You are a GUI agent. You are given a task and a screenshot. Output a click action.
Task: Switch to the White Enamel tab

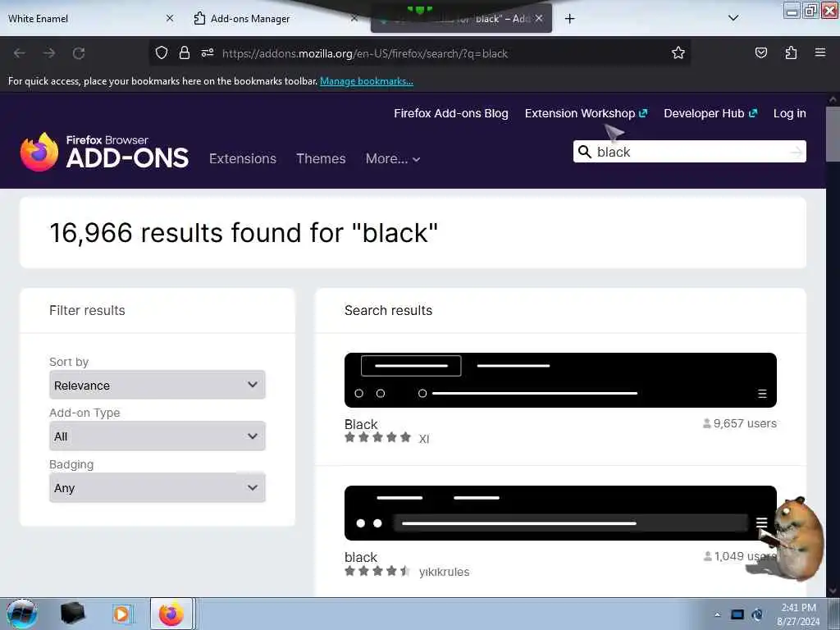tap(89, 18)
